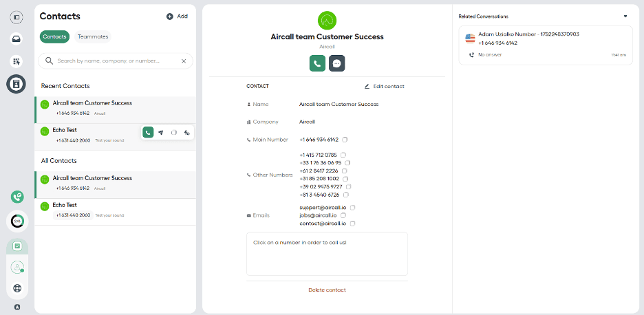This screenshot has height=315, width=644.
Task: Select the Contacts tab
Action: [54, 36]
